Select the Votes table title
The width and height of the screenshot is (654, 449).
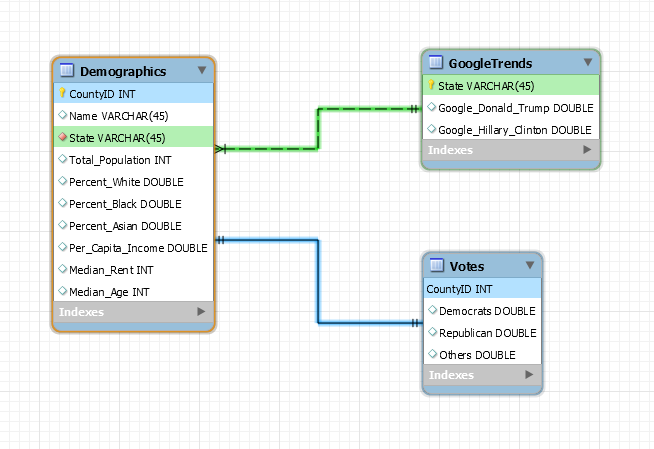pyautogui.click(x=467, y=266)
